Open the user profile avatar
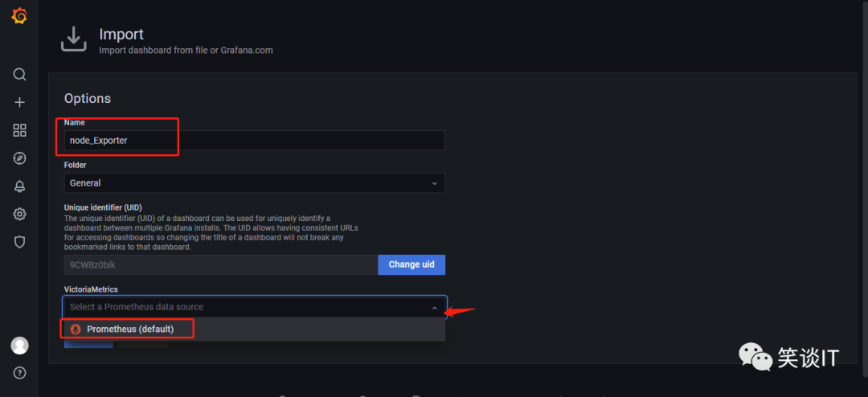This screenshot has height=397, width=868. [19, 346]
